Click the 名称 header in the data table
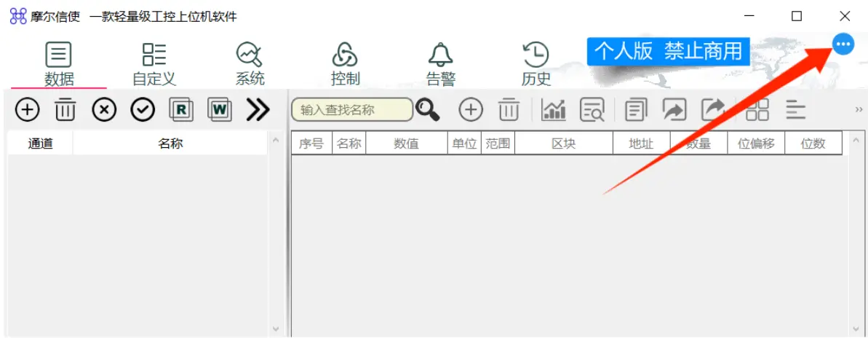 [349, 144]
